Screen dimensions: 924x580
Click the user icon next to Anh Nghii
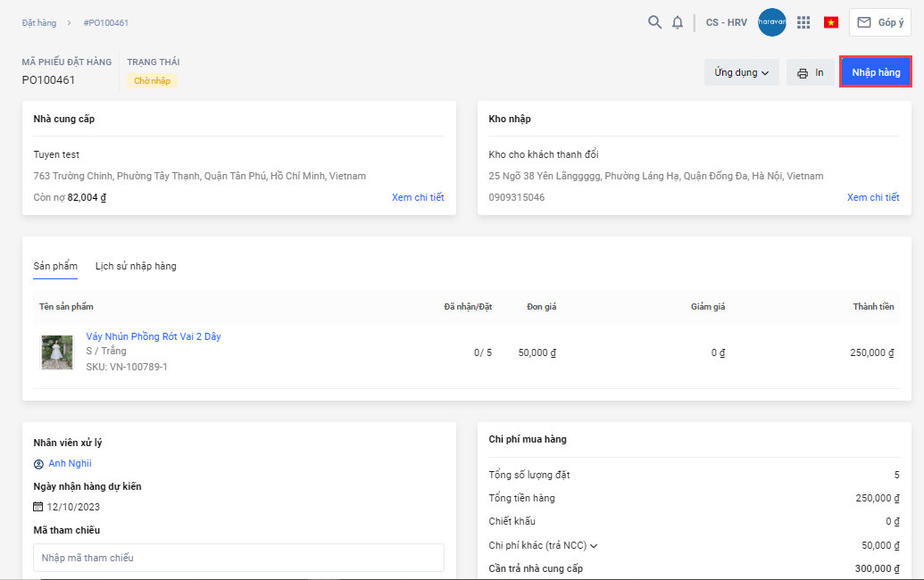(x=38, y=464)
